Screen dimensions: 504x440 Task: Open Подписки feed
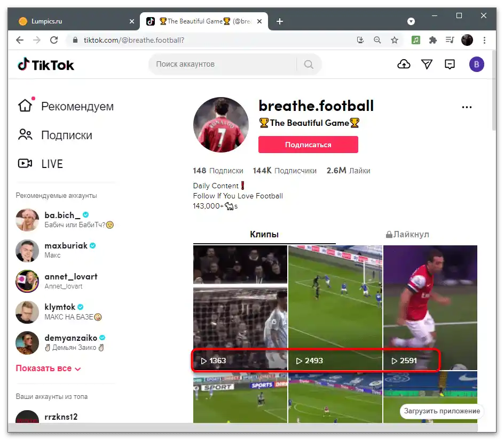[56, 135]
